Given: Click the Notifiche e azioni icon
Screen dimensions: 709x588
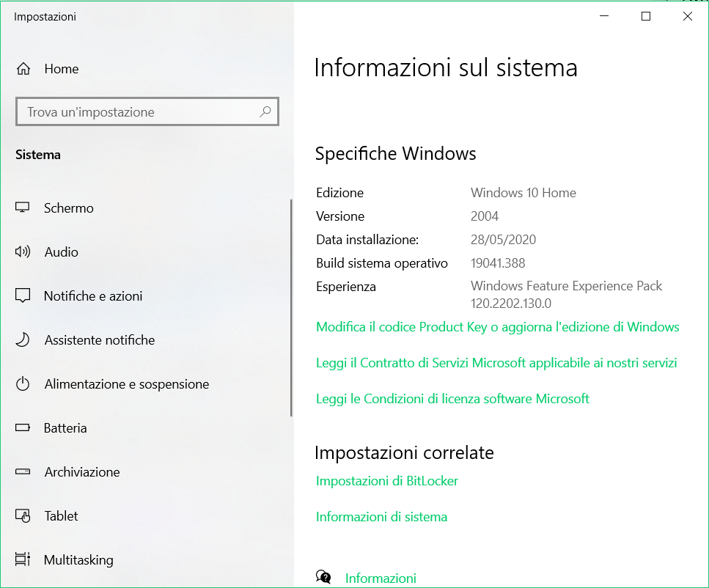Looking at the screenshot, I should tap(23, 295).
